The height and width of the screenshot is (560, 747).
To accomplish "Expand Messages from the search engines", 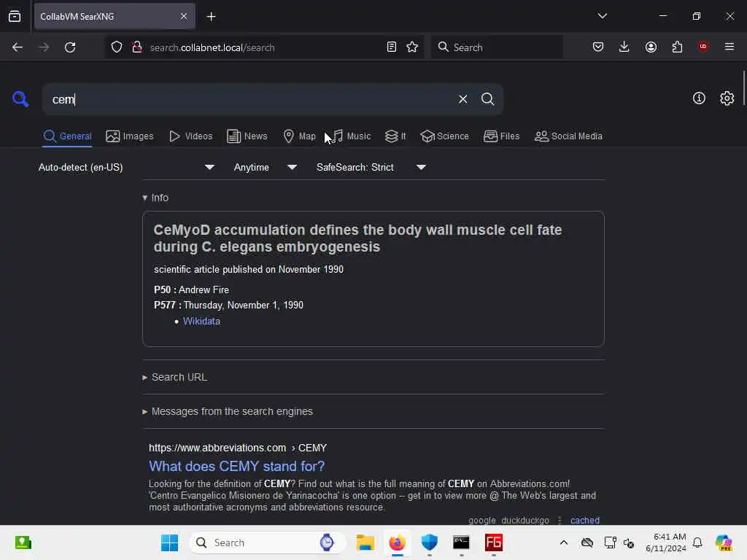I will pos(228,411).
